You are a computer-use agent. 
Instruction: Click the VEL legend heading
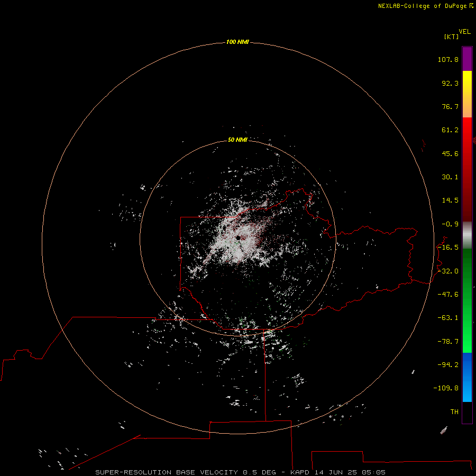[465, 32]
